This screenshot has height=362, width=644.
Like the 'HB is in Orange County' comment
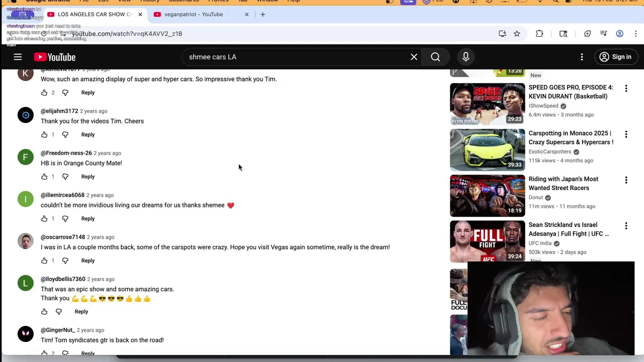point(44,176)
